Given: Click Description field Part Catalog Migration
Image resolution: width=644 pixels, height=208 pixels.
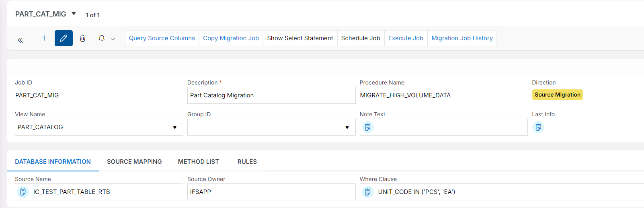Looking at the screenshot, I should click(271, 95).
